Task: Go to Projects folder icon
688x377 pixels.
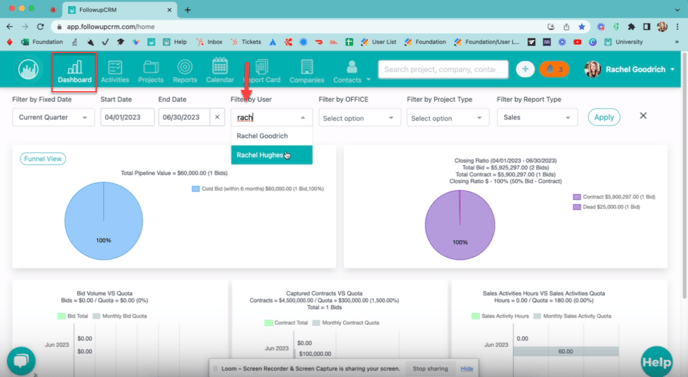Action: click(150, 67)
